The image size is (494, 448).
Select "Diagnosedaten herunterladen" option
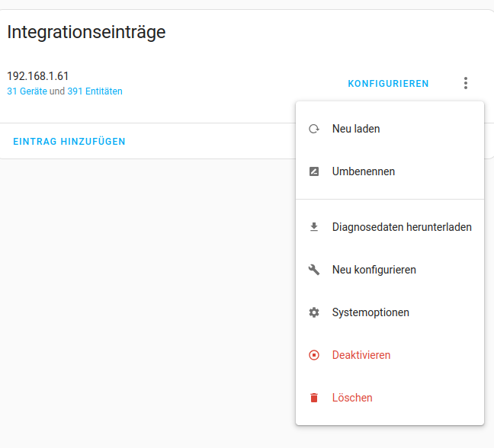click(x=390, y=227)
